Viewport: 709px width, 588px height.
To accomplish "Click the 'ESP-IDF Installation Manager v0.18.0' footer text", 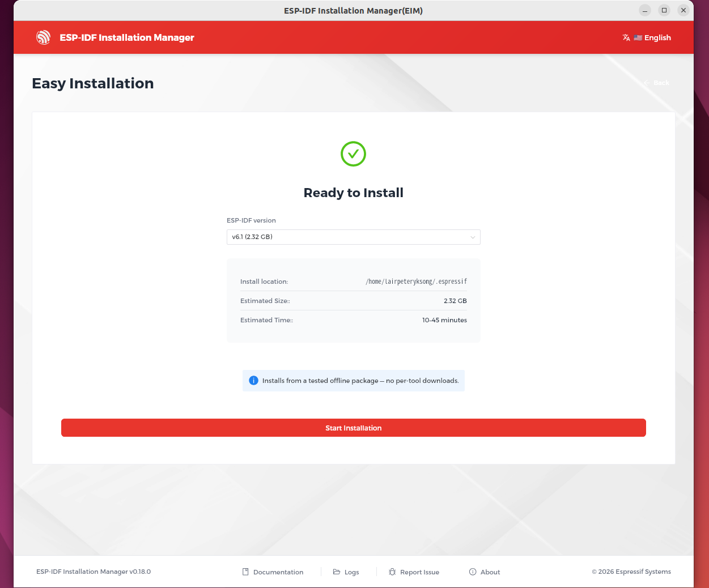I will pyautogui.click(x=94, y=572).
